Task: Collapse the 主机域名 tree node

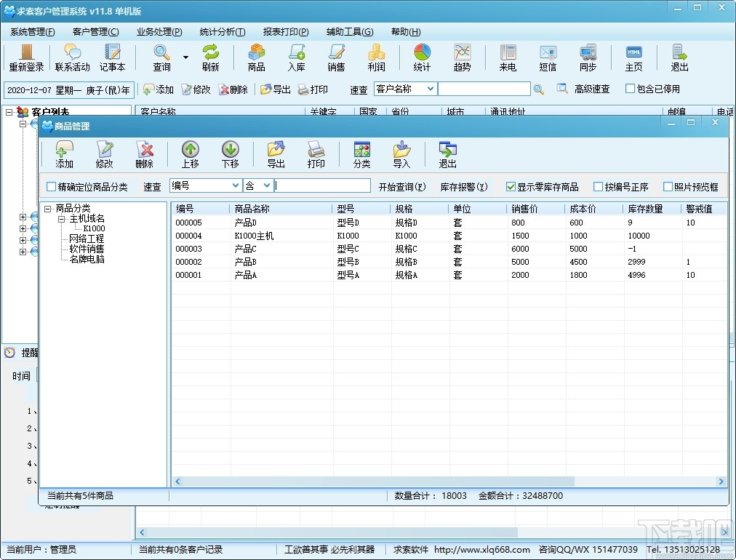Action: point(63,219)
